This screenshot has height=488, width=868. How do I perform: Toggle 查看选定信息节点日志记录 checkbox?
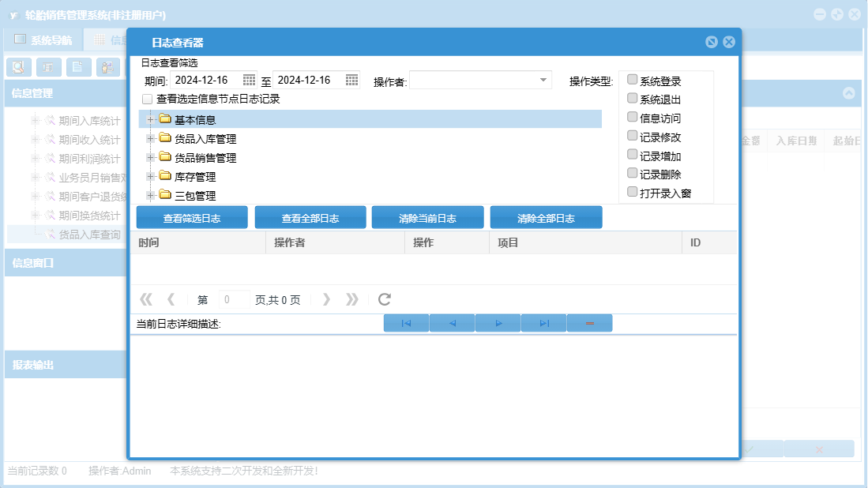(x=147, y=99)
